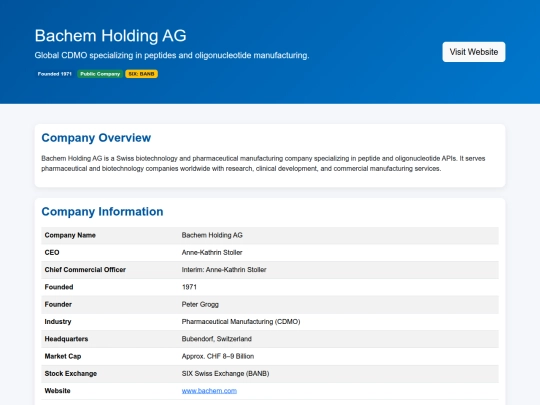Click the CEO row label
Viewport: 540px width, 405px height.
point(52,252)
